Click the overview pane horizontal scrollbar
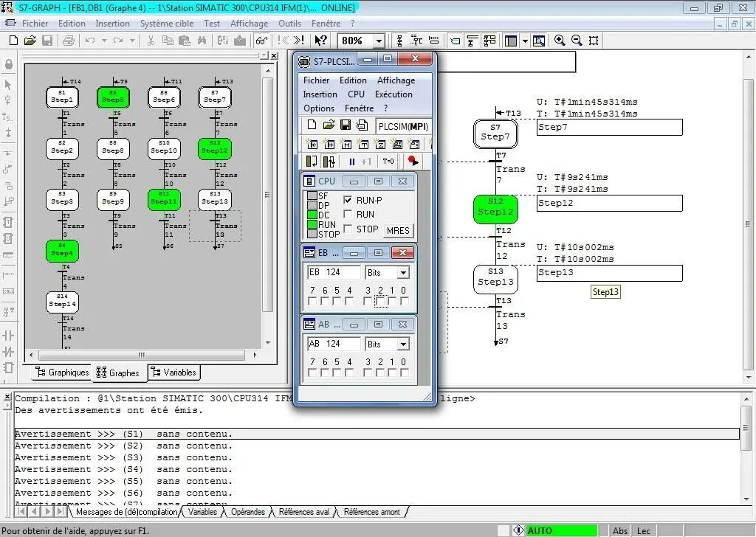 pos(142,355)
